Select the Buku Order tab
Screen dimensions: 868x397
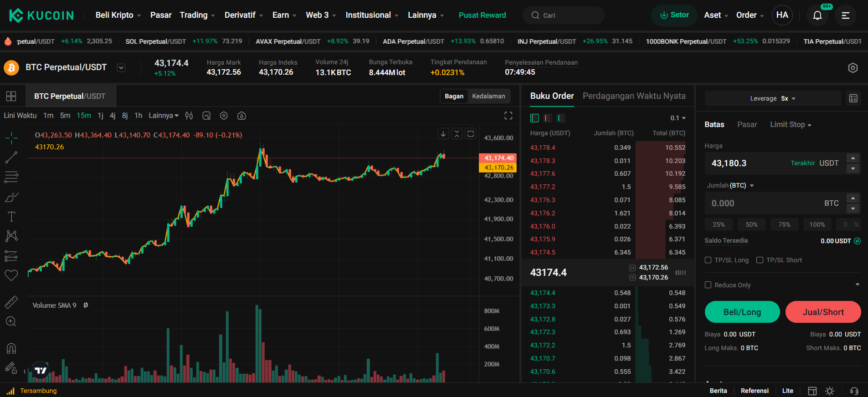coord(552,96)
